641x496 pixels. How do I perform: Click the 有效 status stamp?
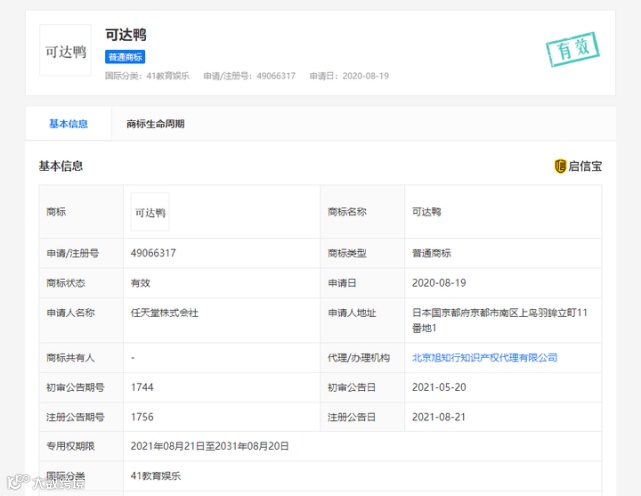[573, 49]
